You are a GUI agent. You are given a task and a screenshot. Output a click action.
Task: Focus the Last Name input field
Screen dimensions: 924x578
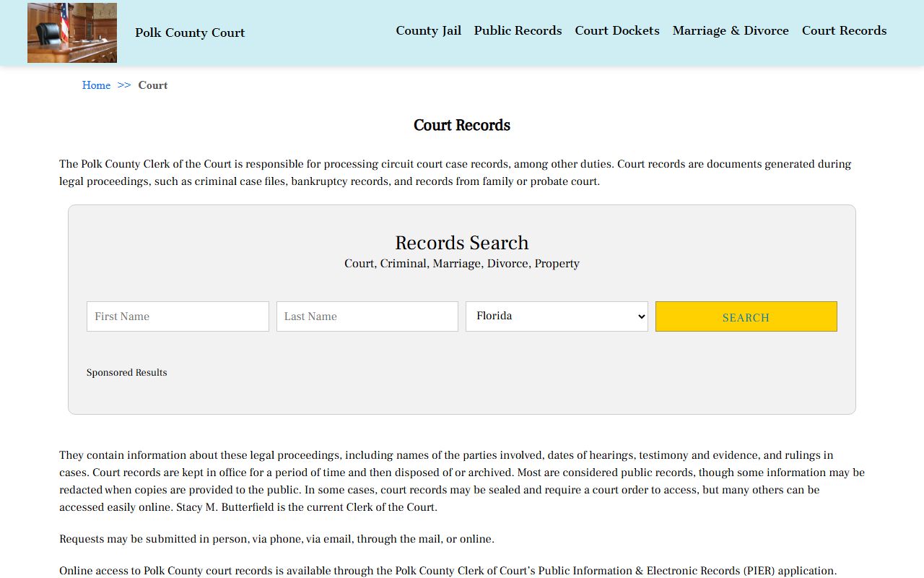(367, 316)
